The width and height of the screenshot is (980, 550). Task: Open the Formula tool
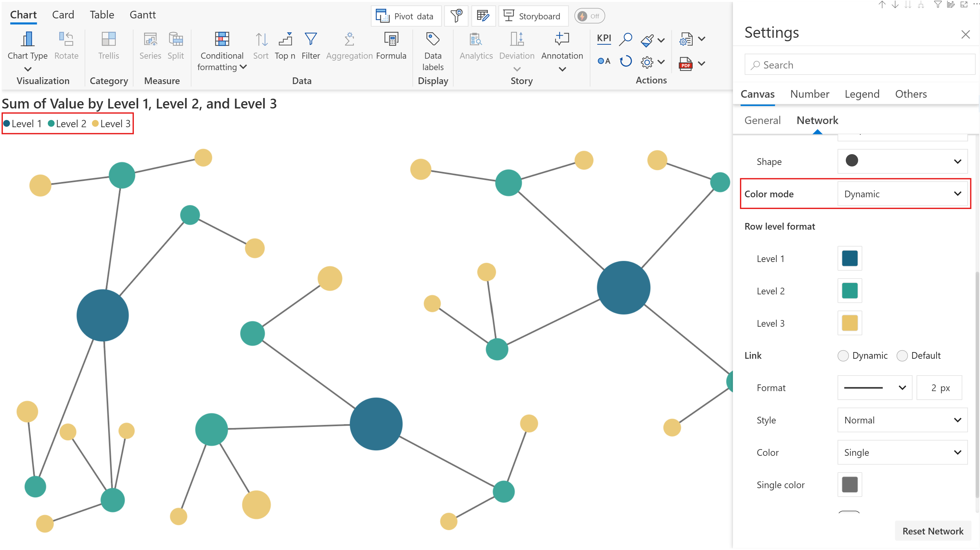point(391,39)
